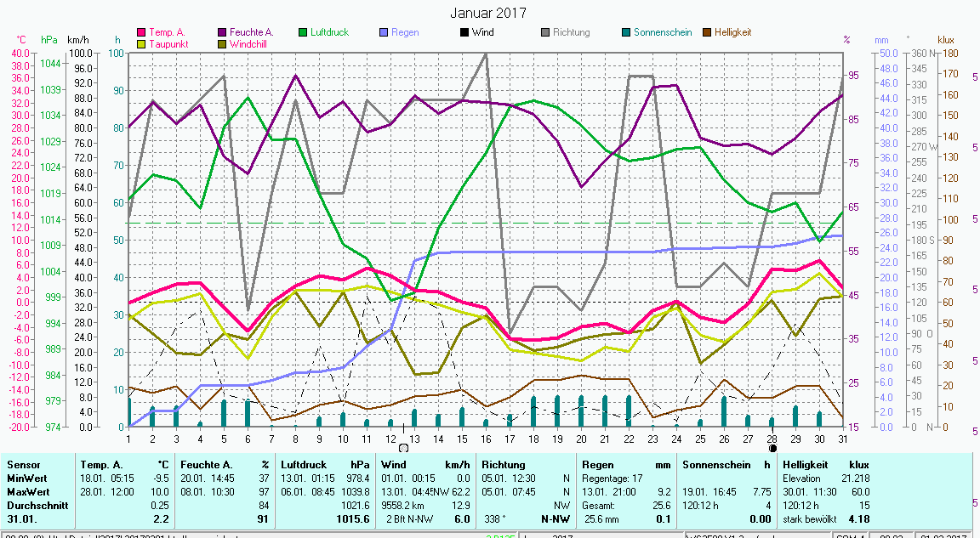Click the gray Richtung legend square
The height and width of the screenshot is (538, 980).
[x=545, y=32]
